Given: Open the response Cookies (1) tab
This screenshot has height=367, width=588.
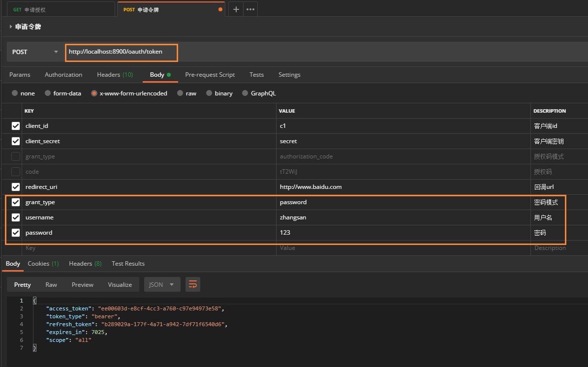Looking at the screenshot, I should (43, 264).
